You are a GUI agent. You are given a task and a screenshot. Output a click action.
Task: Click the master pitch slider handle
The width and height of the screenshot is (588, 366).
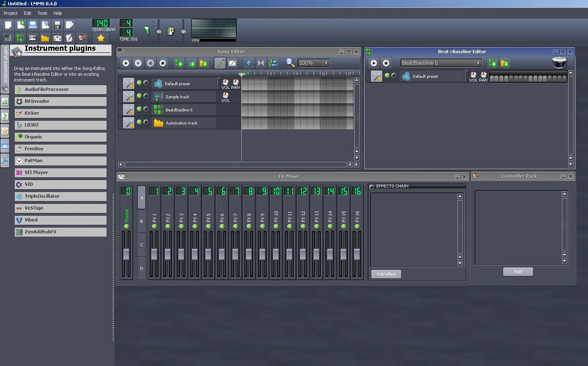click(183, 32)
